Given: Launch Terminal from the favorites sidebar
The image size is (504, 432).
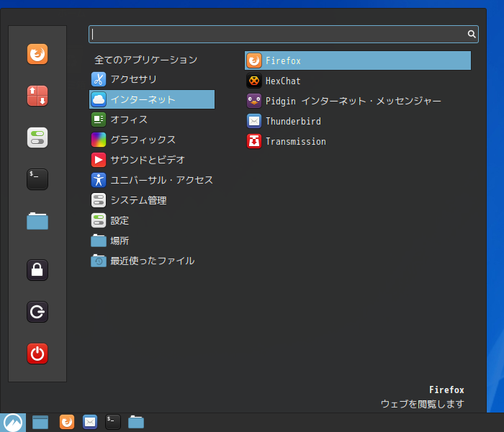Looking at the screenshot, I should coord(37,179).
